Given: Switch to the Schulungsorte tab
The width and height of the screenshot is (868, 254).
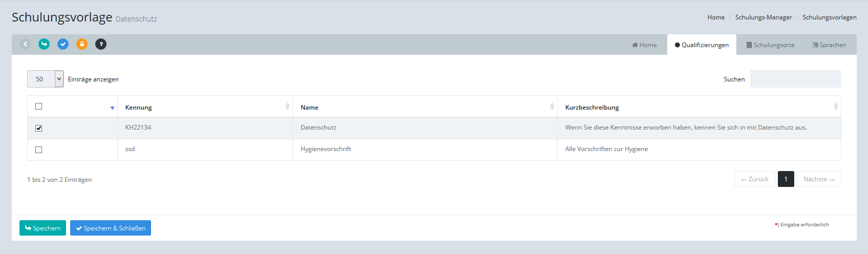Looking at the screenshot, I should pyautogui.click(x=770, y=45).
